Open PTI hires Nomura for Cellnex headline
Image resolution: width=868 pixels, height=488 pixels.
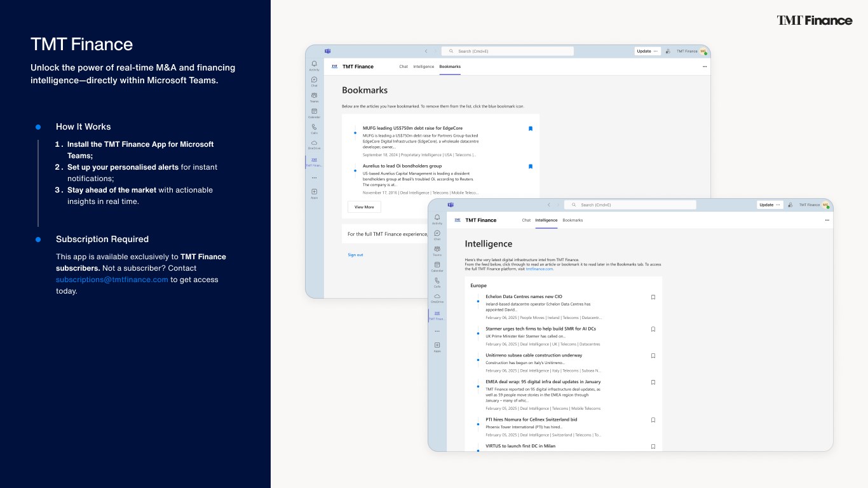pyautogui.click(x=531, y=420)
